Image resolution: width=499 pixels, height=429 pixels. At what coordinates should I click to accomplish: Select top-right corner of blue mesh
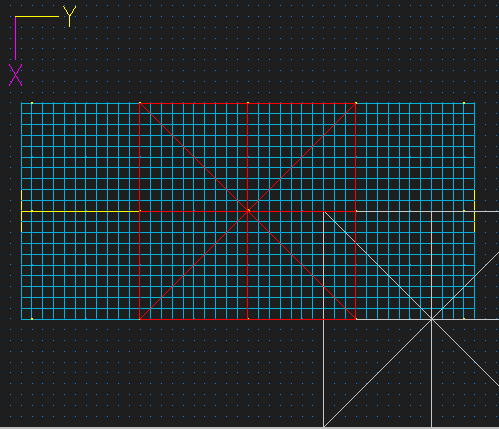[475, 103]
